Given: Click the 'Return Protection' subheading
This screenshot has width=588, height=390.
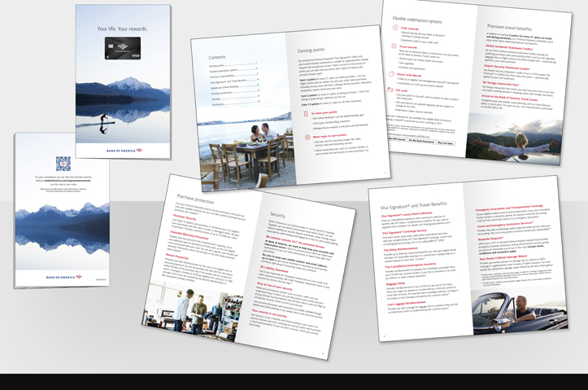Looking at the screenshot, I should coord(176,256).
